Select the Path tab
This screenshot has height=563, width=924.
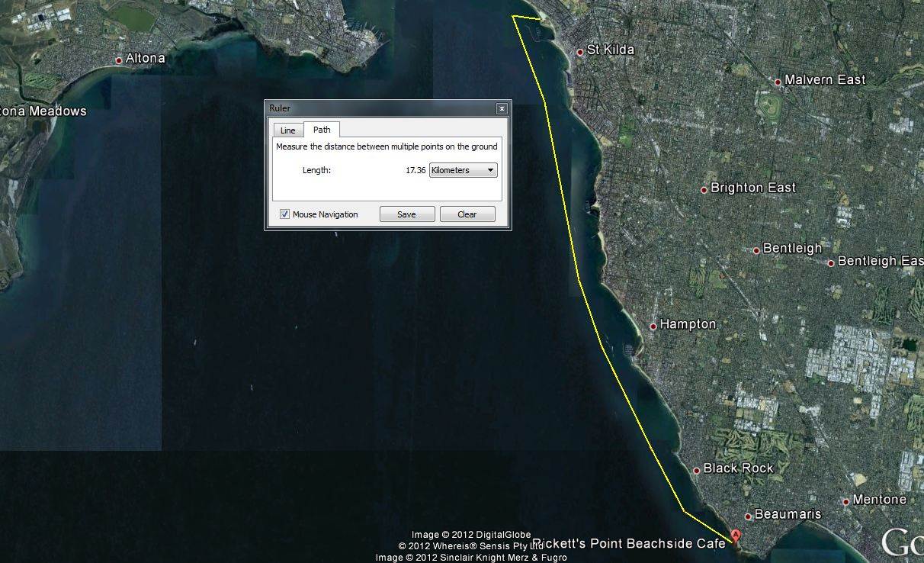pos(322,130)
